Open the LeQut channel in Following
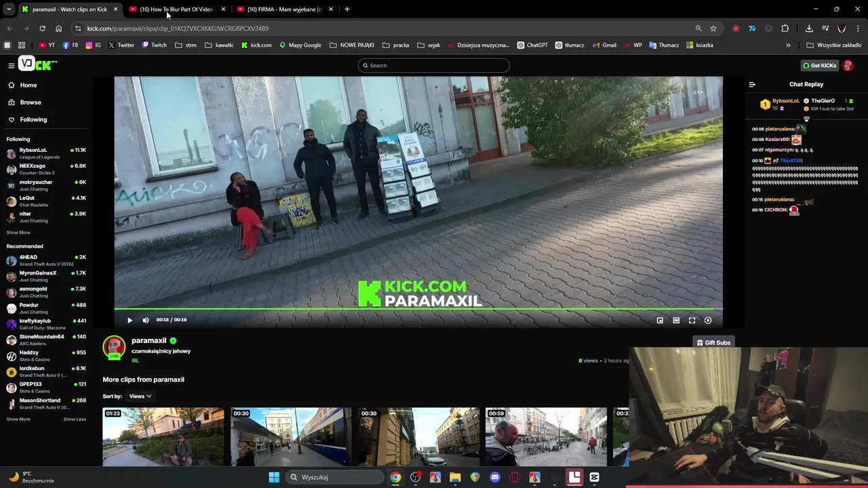Viewport: 868px width, 488px height. [46, 201]
